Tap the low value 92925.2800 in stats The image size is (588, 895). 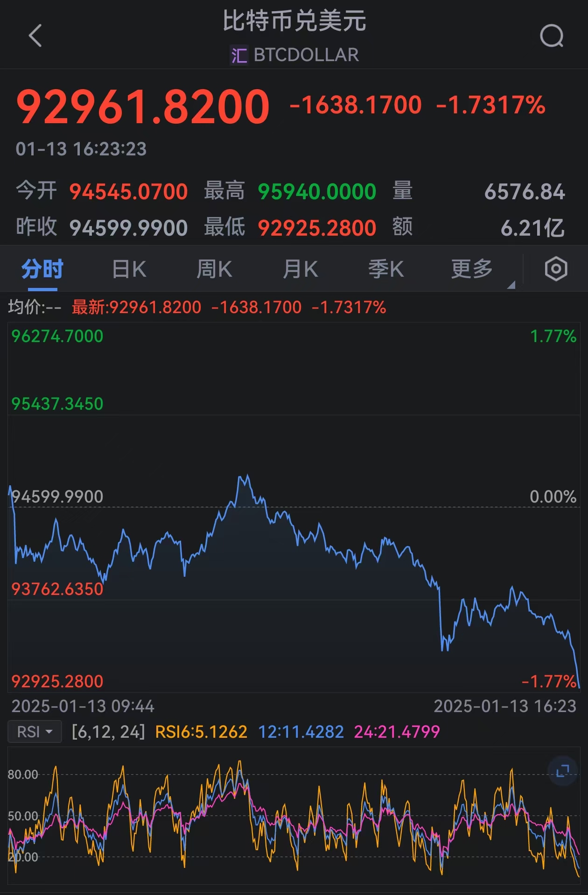tap(317, 228)
